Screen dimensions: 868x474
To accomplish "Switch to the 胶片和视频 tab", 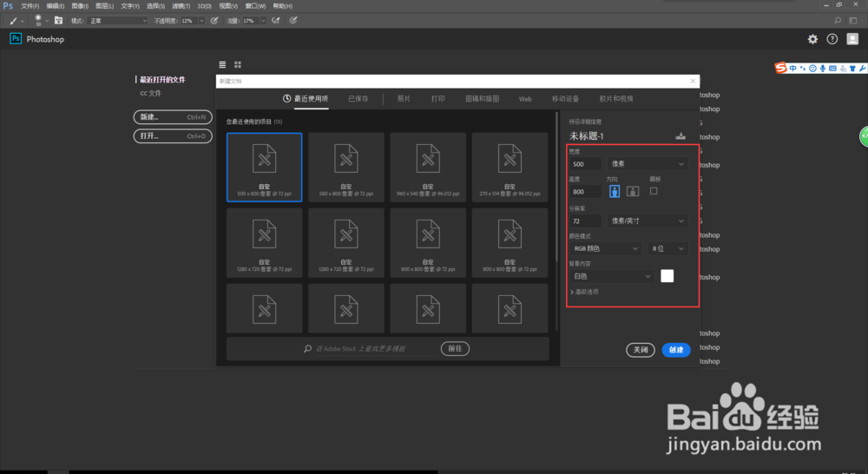I will (616, 99).
